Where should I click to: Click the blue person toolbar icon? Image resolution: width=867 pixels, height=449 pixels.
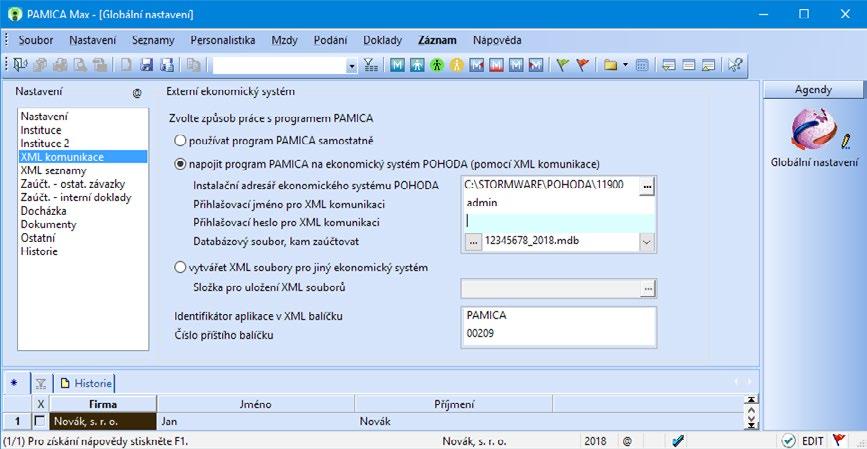tap(417, 65)
